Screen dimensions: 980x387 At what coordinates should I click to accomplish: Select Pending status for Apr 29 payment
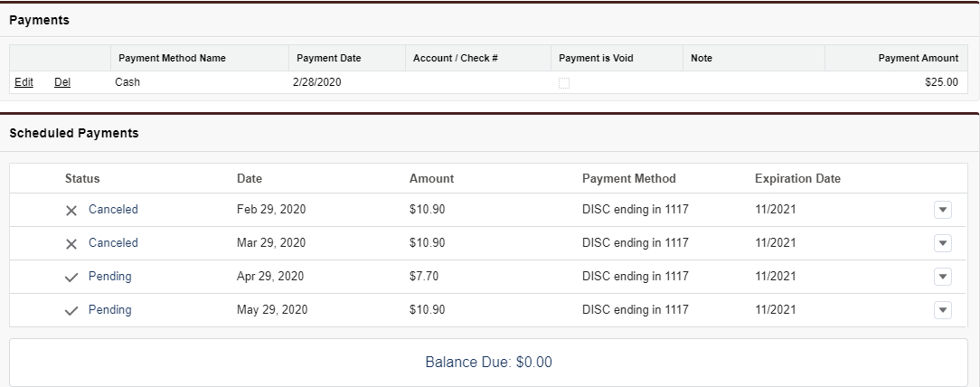[x=109, y=277]
